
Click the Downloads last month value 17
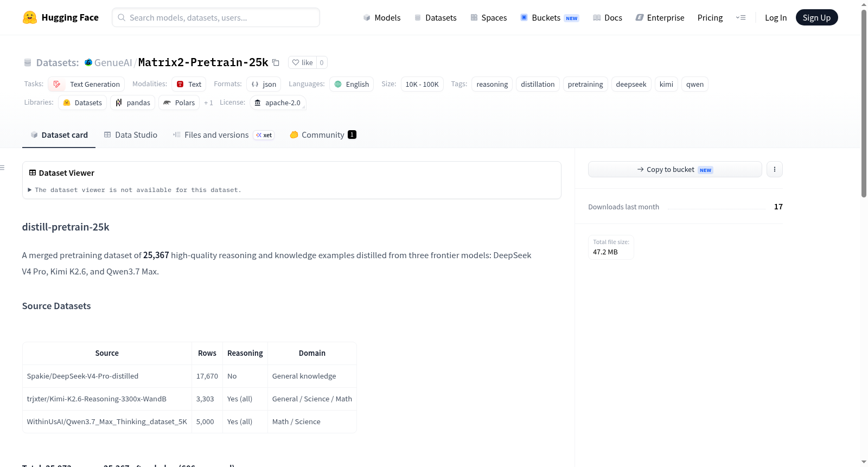point(778,207)
